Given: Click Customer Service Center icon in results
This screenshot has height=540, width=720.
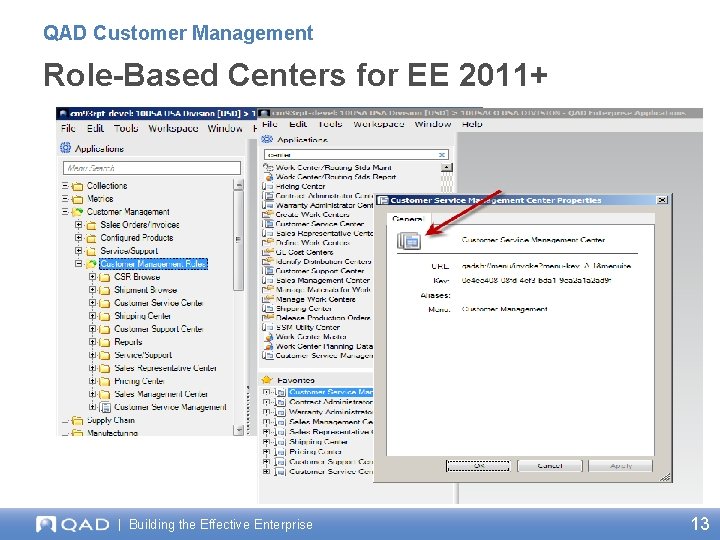Looking at the screenshot, I should (x=268, y=224).
